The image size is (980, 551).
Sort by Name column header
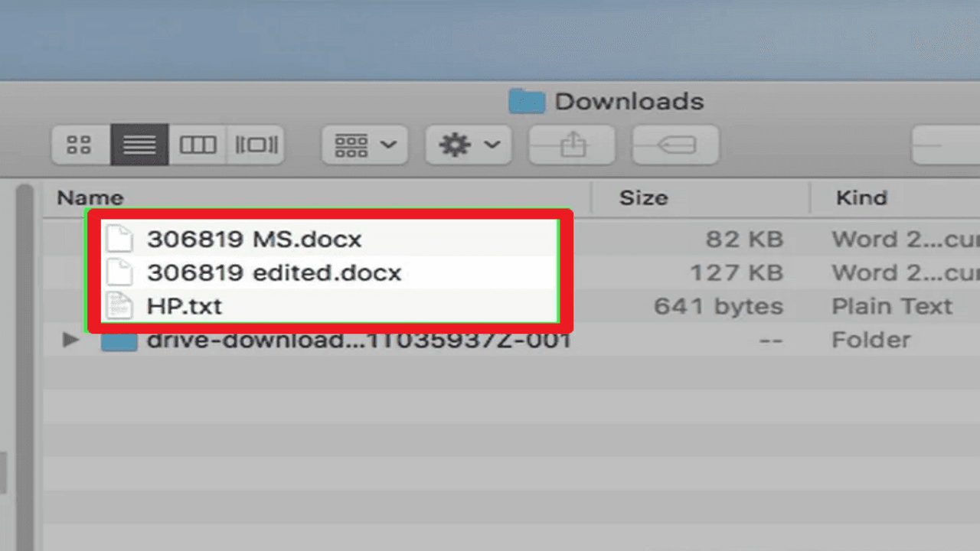point(90,197)
